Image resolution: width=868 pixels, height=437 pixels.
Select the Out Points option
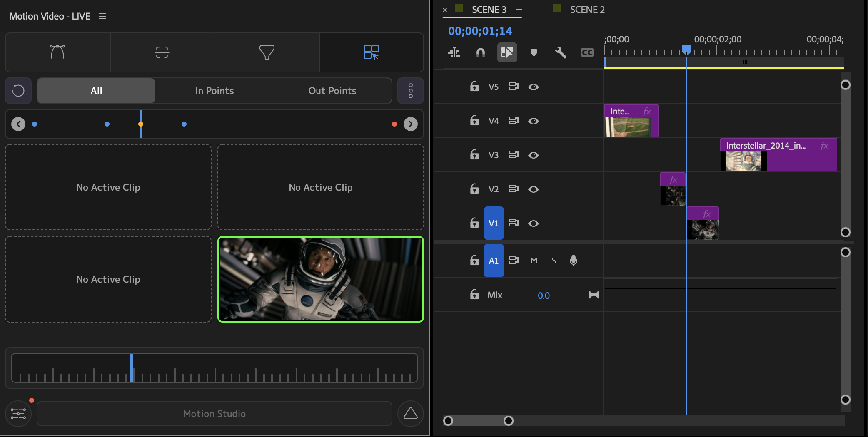click(332, 91)
